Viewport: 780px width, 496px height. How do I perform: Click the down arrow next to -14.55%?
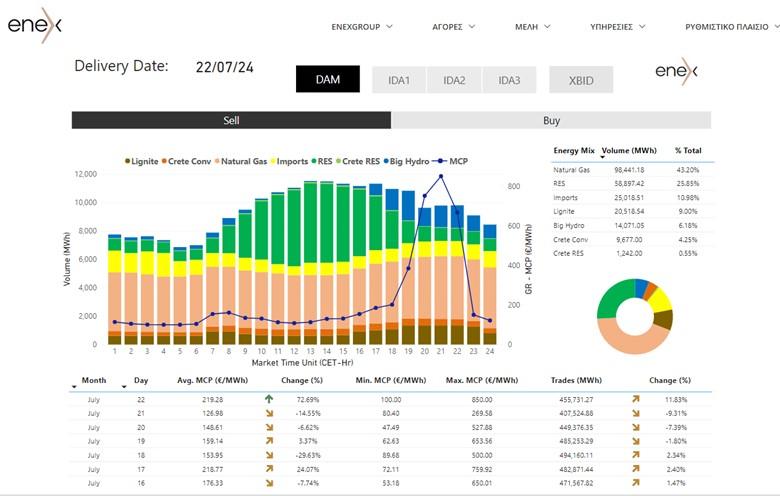269,413
